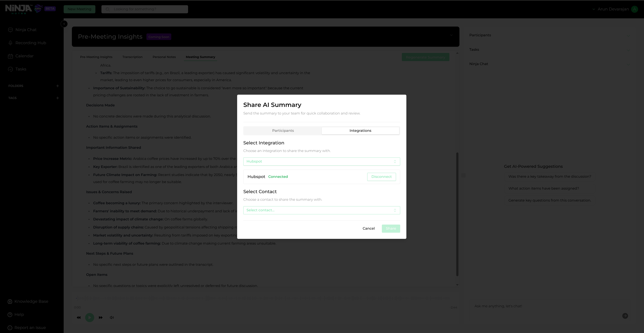The height and width of the screenshot is (333, 644).
Task: Open the Hubspot integration dropdown
Action: 322,161
